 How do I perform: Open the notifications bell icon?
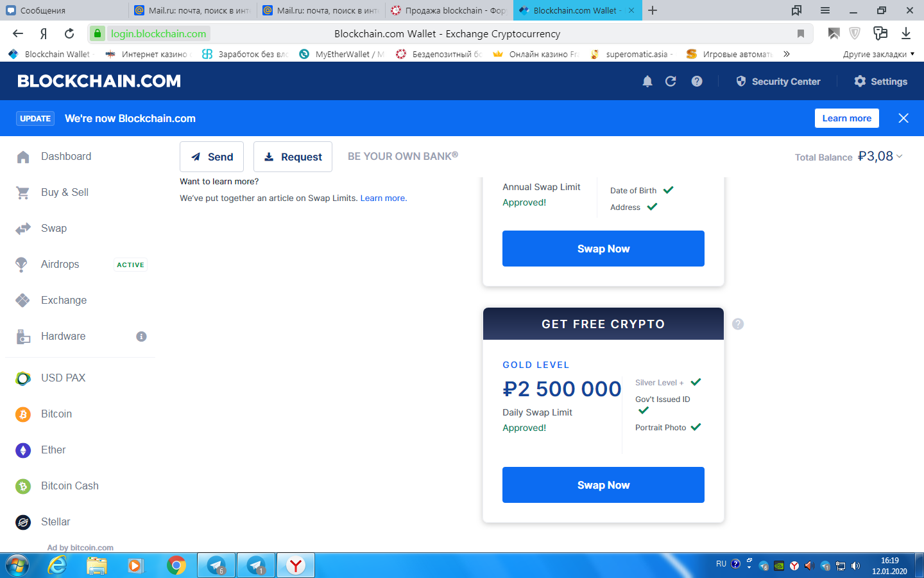(x=647, y=82)
